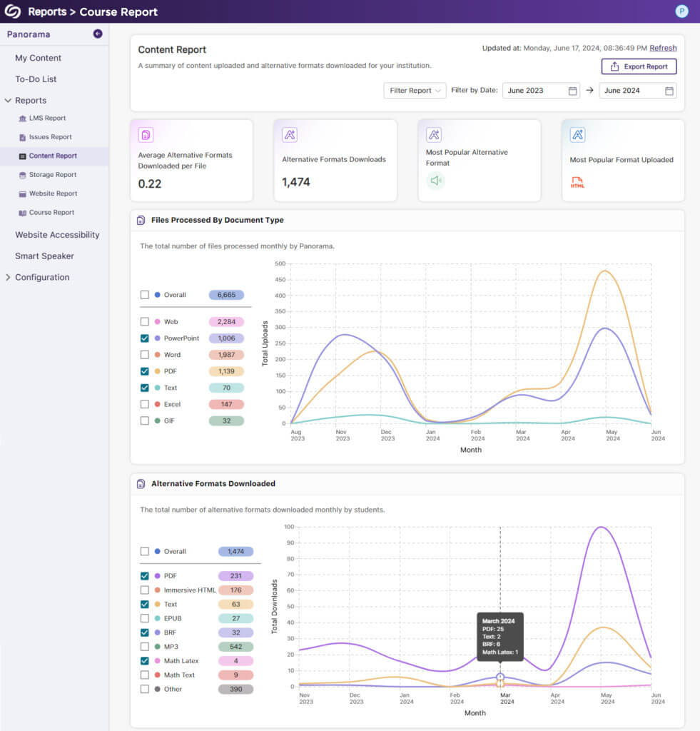Click the document icon on Files Processed header

(x=141, y=220)
